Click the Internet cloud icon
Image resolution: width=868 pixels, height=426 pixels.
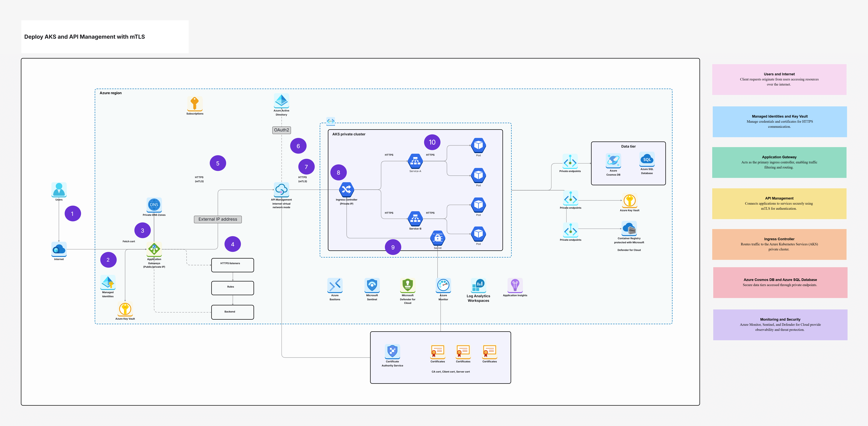[59, 249]
